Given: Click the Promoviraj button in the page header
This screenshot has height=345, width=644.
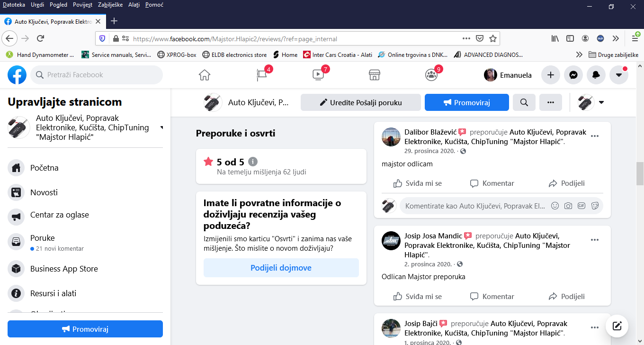Looking at the screenshot, I should pos(467,102).
